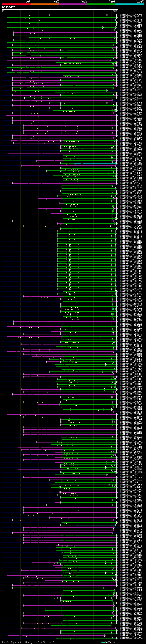Screen dimensions: 146x644
Task: Open hit UniRef100_Q0E7L3
Action: 131,27
